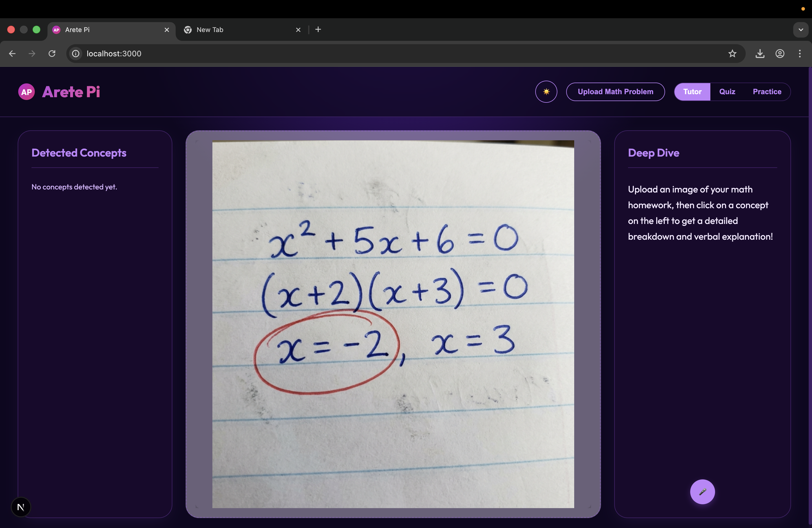The image size is (812, 528).
Task: Open a new browser tab
Action: point(318,30)
